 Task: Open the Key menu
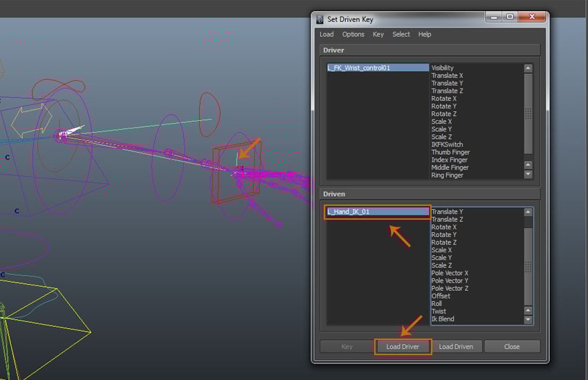(x=378, y=35)
